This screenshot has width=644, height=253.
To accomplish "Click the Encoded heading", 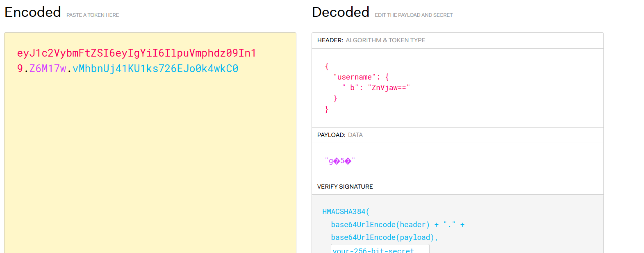I will coord(33,12).
